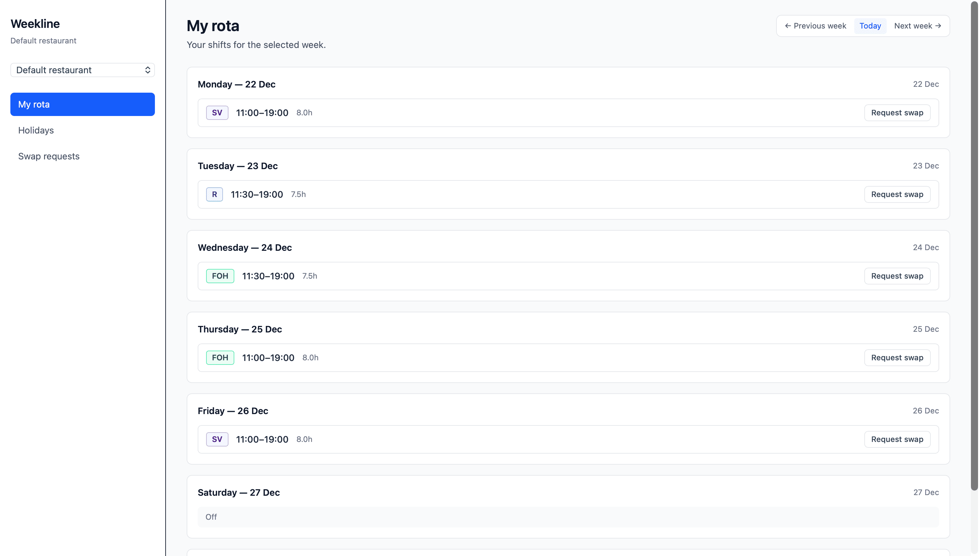Image resolution: width=980 pixels, height=556 pixels.
Task: Click the Off label on Saturday
Action: [211, 517]
